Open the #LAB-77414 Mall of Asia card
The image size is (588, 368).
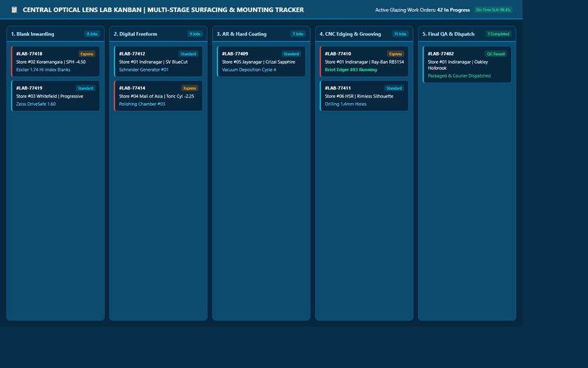point(158,96)
